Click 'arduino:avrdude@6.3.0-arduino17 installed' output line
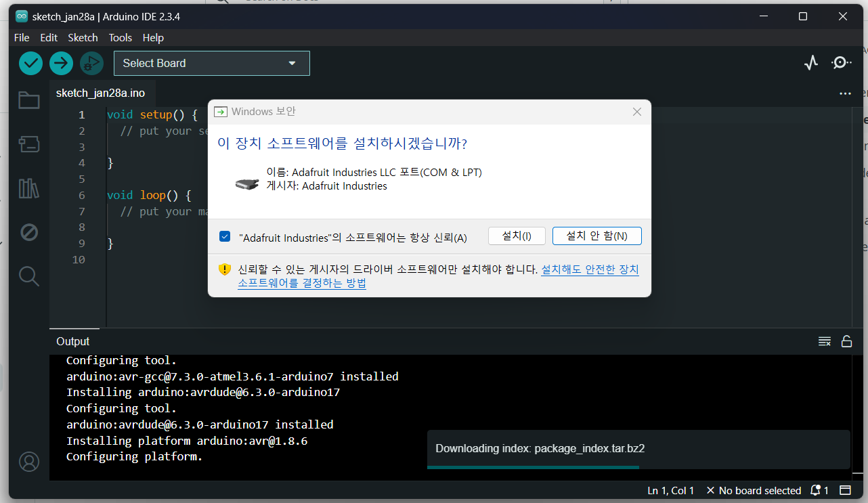The height and width of the screenshot is (503, 868). coord(200,424)
